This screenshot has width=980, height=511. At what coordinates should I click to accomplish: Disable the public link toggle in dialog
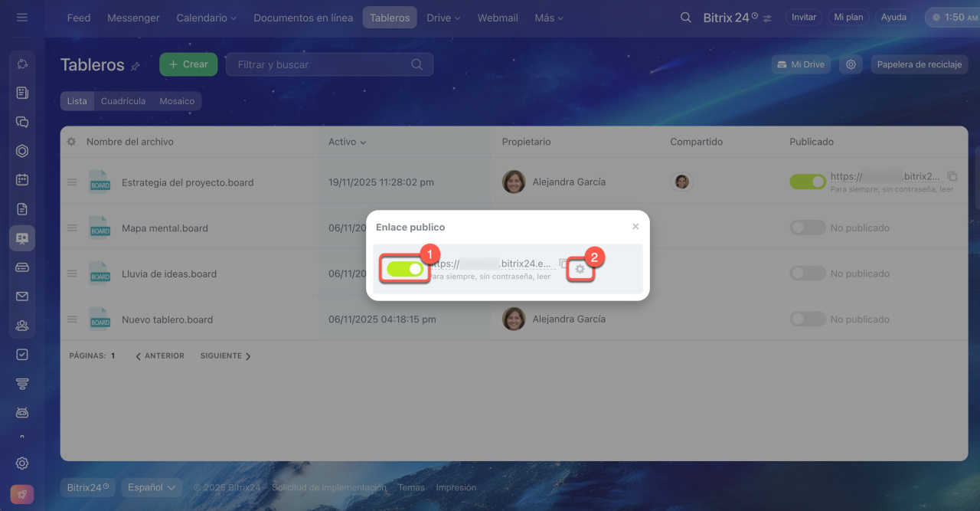tap(405, 269)
